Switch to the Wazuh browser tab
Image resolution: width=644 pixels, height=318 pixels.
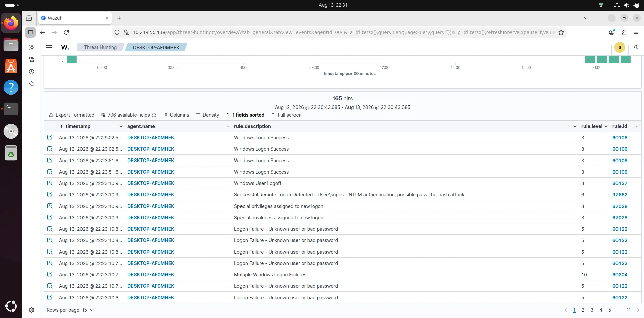pos(75,18)
